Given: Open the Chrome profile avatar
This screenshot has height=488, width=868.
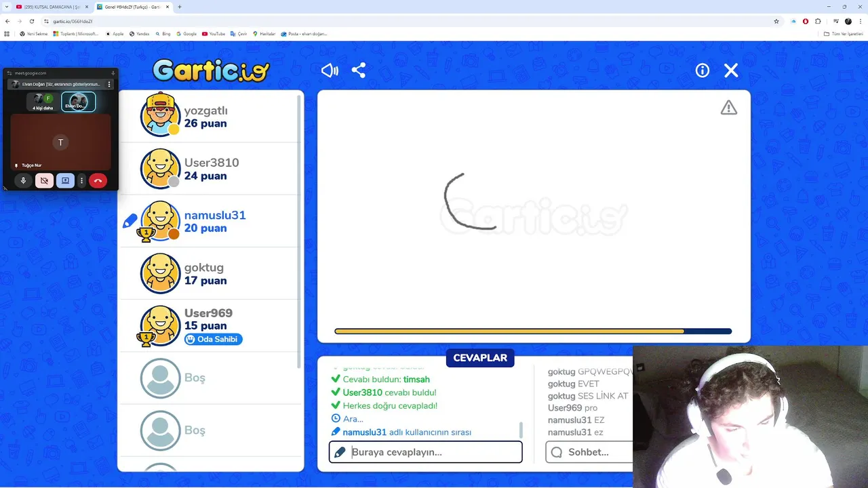Looking at the screenshot, I should [848, 21].
